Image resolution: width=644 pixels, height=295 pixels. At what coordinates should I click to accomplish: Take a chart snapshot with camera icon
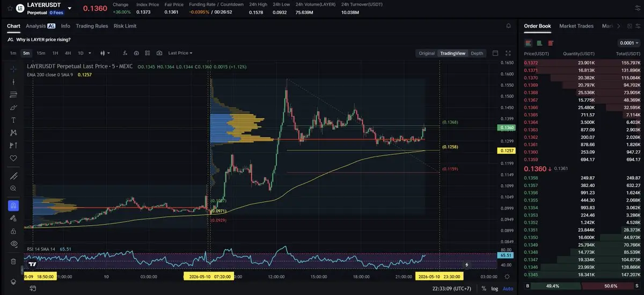(x=159, y=53)
